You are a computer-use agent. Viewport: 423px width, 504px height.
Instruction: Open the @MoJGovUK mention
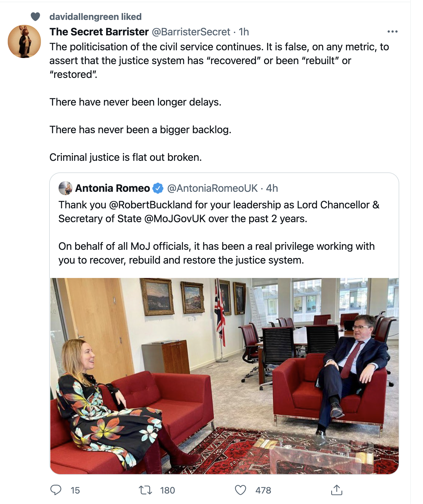click(175, 219)
